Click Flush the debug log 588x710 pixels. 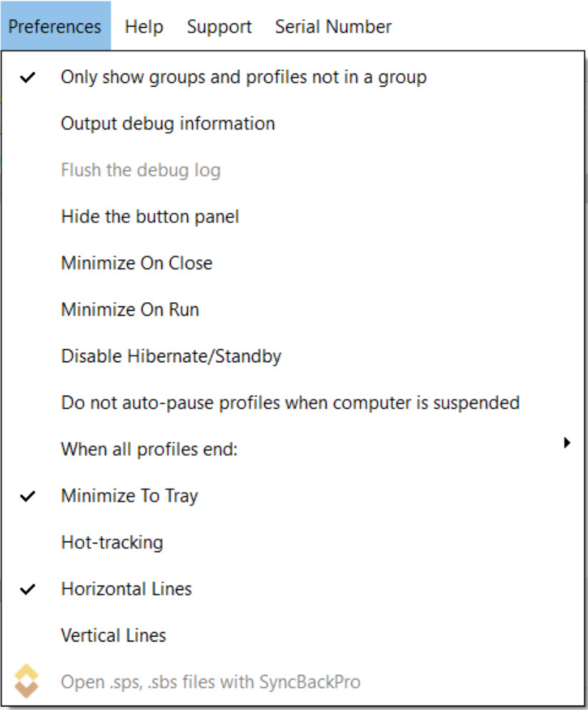(x=141, y=170)
